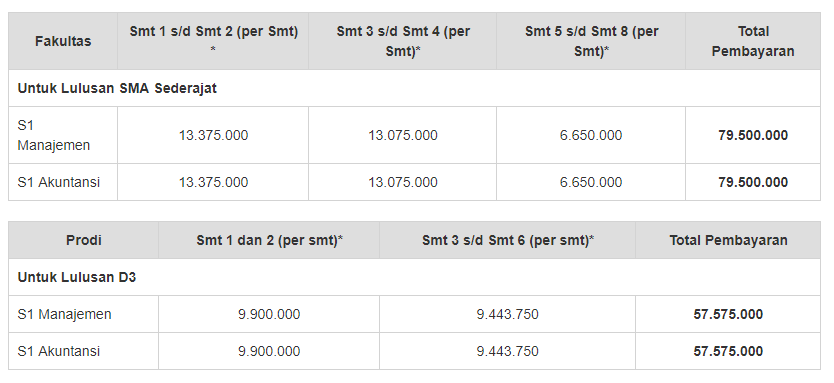Screen dimensions: 834x383
Task: Click the Prodi column header
Action: [84, 240]
